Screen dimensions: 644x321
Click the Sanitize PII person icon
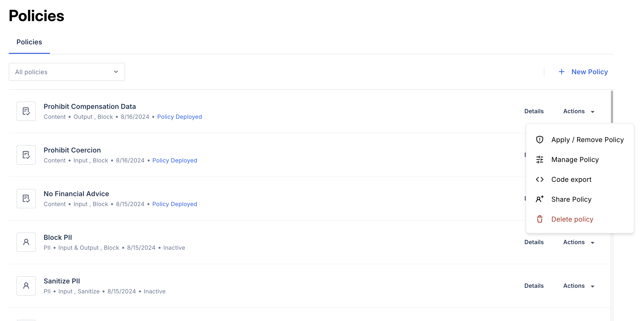(26, 286)
